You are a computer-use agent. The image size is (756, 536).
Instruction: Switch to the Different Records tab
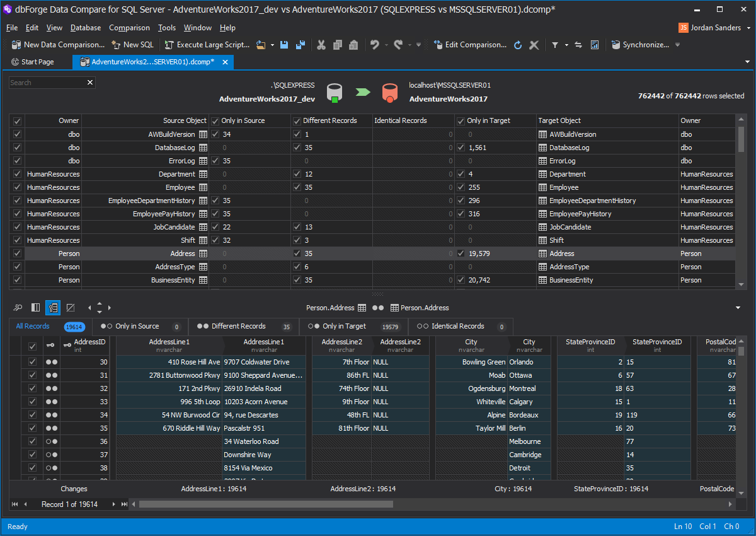238,326
